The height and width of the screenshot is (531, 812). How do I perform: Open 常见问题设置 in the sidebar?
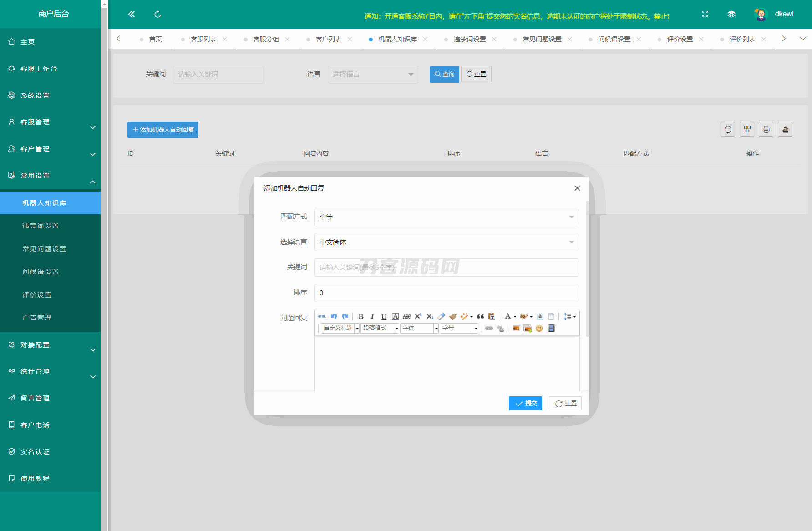pos(44,249)
